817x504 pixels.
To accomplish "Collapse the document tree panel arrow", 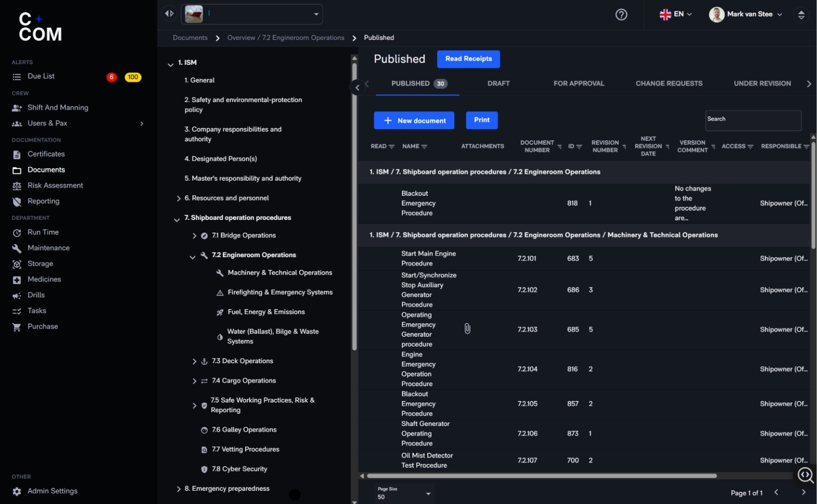I will 357,87.
